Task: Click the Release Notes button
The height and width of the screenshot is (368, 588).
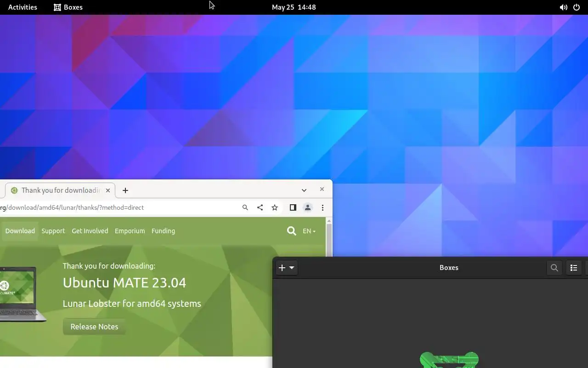Action: tap(94, 327)
